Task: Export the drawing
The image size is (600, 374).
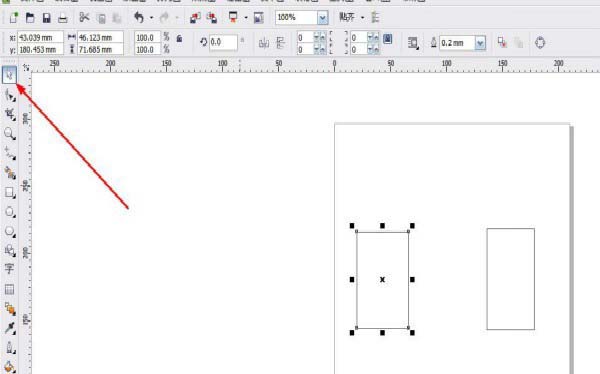Action: point(212,18)
